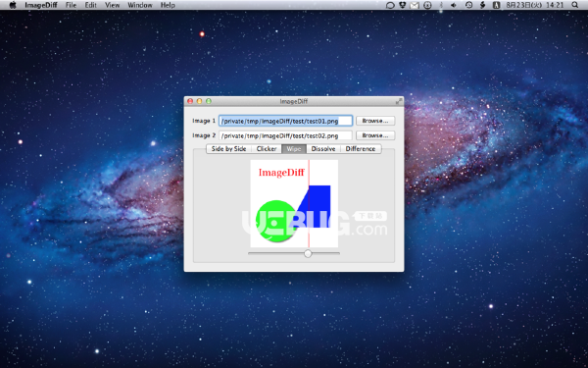Image resolution: width=588 pixels, height=368 pixels.
Task: Open the File menu
Action: (71, 5)
